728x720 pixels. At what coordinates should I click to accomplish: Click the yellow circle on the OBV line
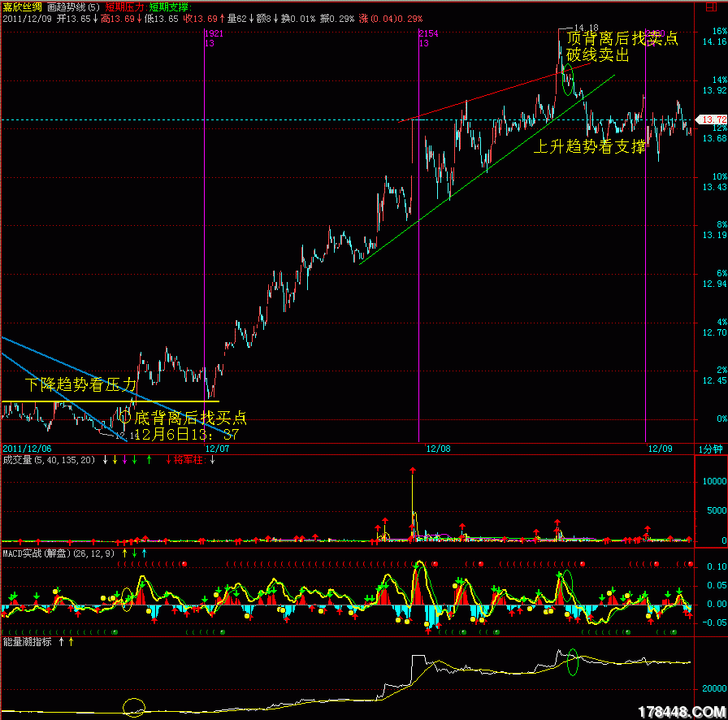point(134,708)
